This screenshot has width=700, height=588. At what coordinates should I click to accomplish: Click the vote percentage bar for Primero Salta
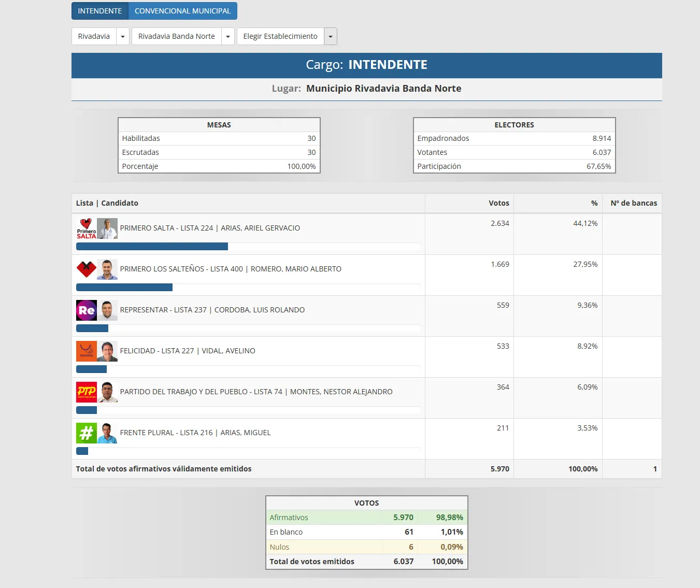(151, 246)
